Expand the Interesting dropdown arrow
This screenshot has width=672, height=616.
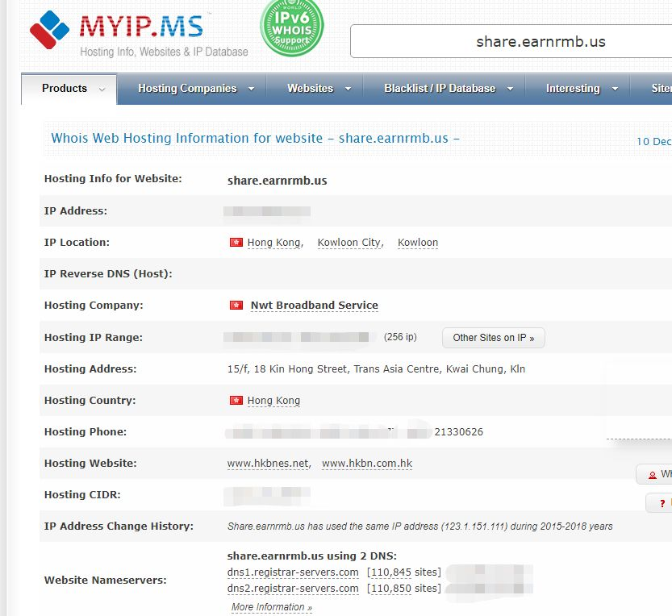coord(615,89)
